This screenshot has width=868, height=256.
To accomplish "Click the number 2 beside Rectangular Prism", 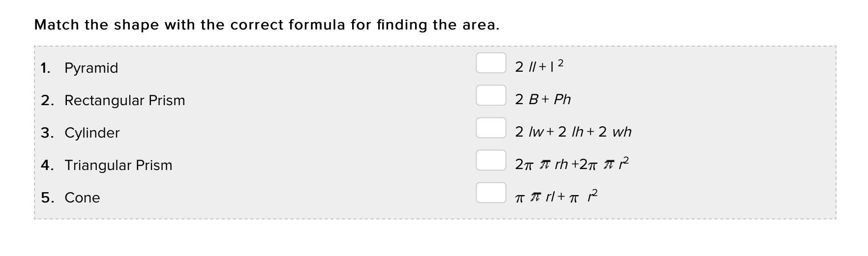I will (x=47, y=100).
